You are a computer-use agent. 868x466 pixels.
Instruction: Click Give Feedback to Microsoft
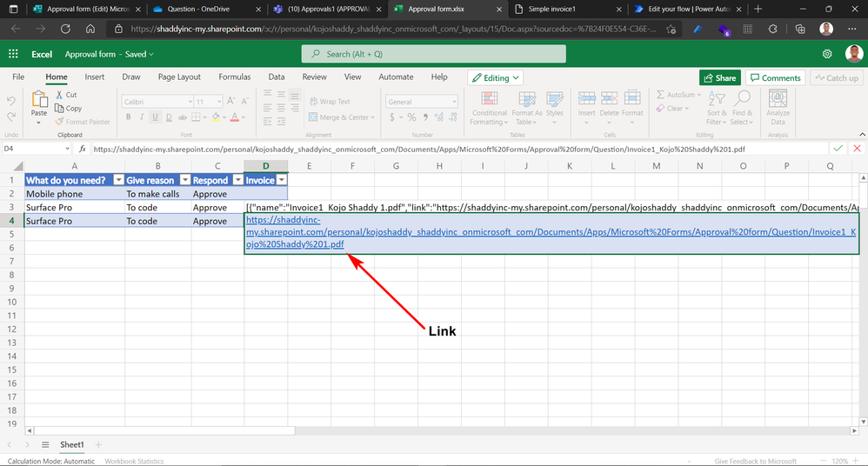click(x=755, y=461)
